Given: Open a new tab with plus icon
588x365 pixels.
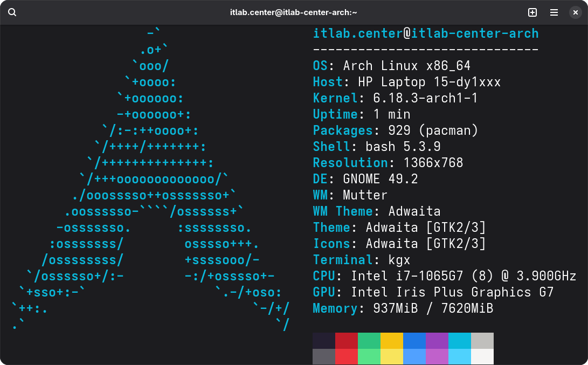Looking at the screenshot, I should coord(532,12).
